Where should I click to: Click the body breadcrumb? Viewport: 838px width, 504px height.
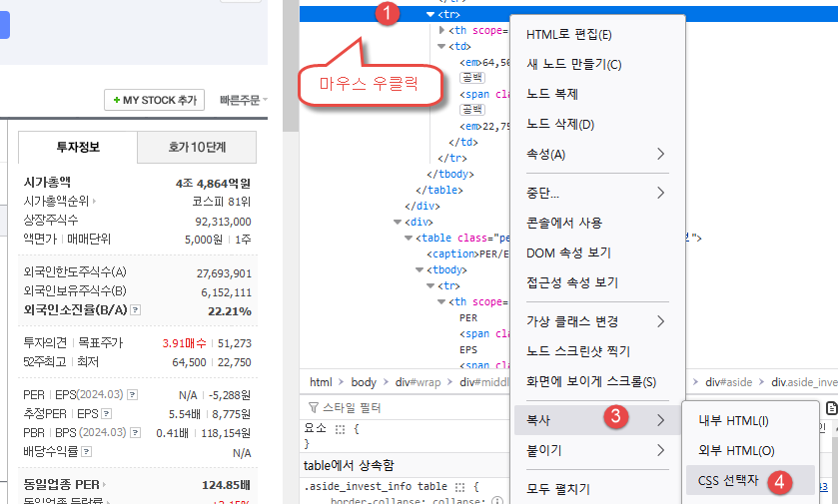tap(364, 382)
